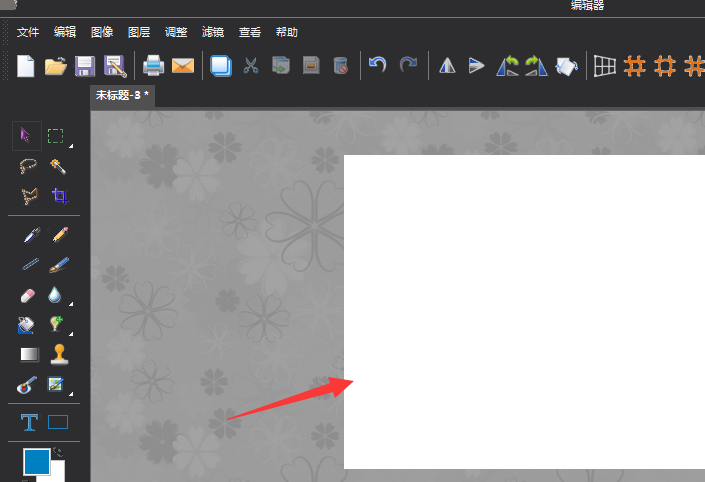Open the 滤镜 menu

click(x=213, y=32)
